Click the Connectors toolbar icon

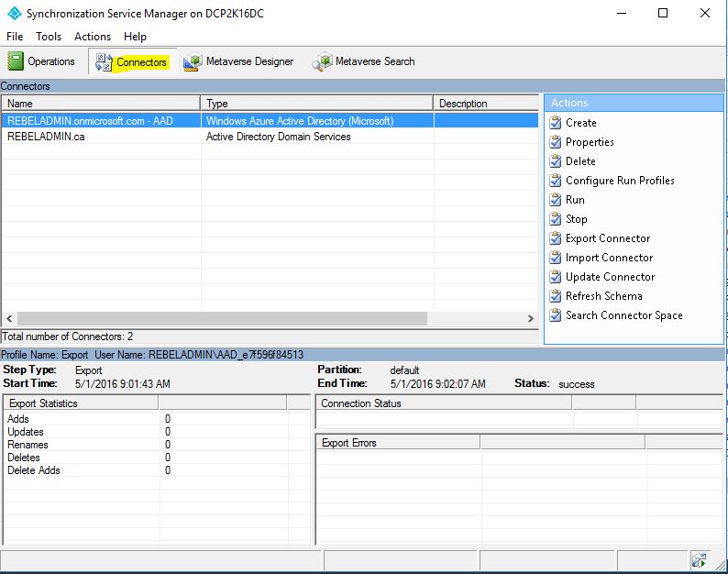coord(104,61)
